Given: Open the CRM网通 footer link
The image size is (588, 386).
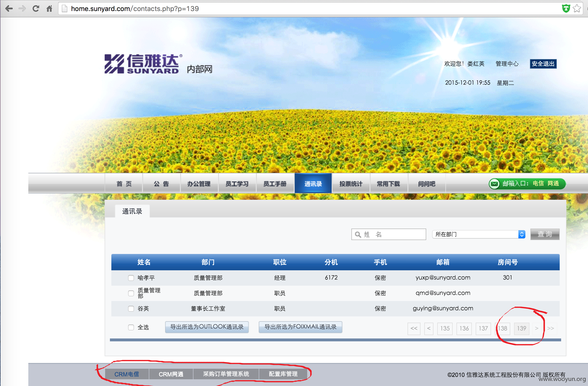Looking at the screenshot, I should click(171, 374).
